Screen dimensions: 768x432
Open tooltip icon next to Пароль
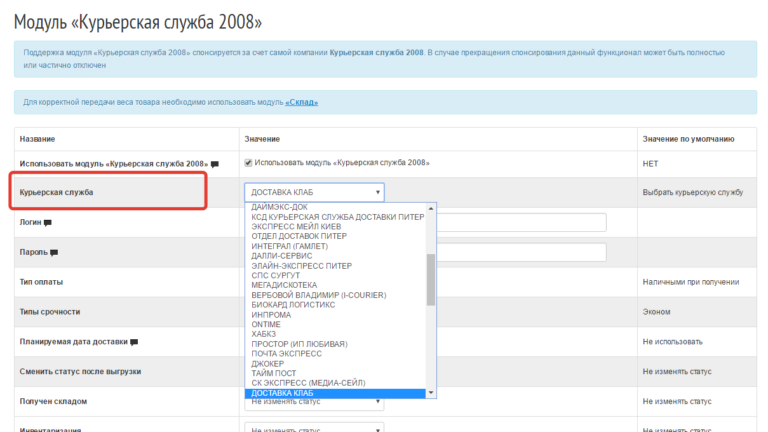pos(54,253)
